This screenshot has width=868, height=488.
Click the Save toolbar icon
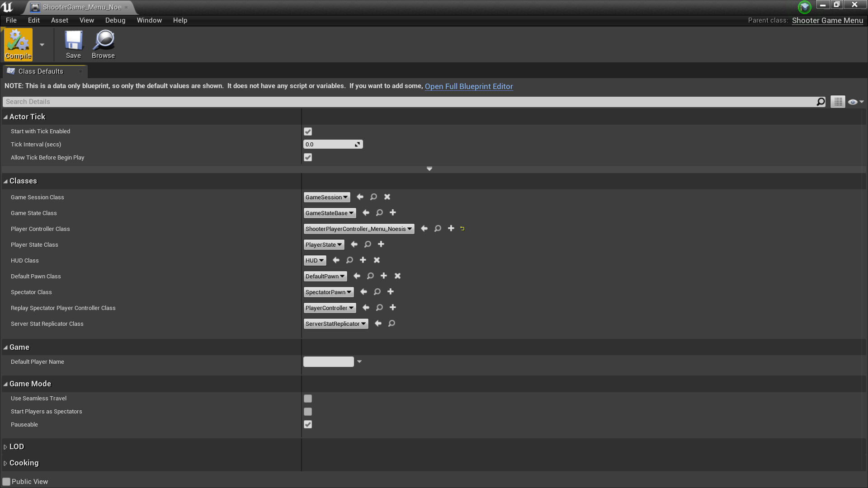click(73, 44)
